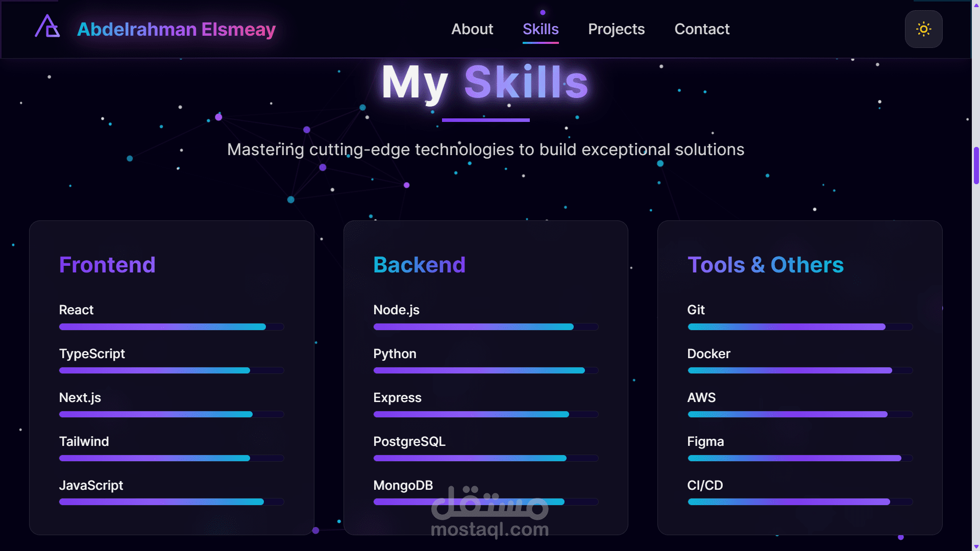Click the mostaql.com watermark logo
Screen dimensions: 980x551
489,513
